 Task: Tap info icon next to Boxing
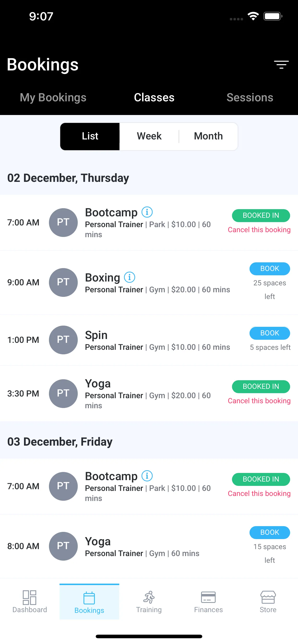point(130,277)
